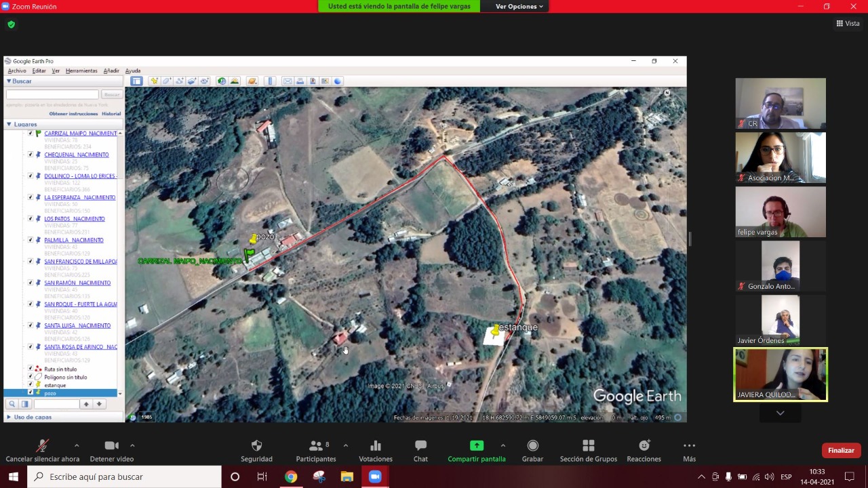Open Seguridad in Zoom toolbar

tap(256, 451)
